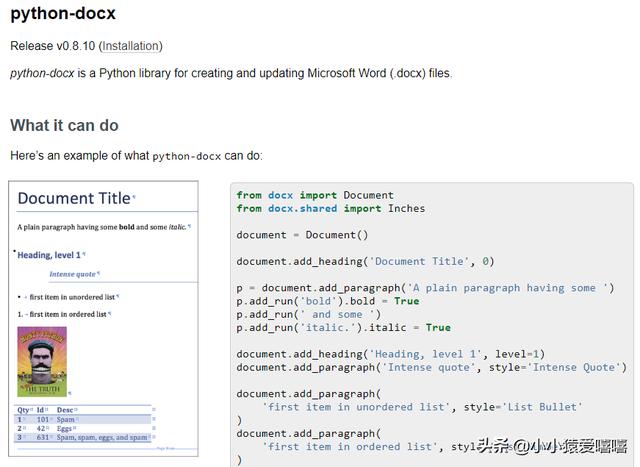Click the "Intense quote" text in the preview
640x467 pixels.
tap(73, 274)
